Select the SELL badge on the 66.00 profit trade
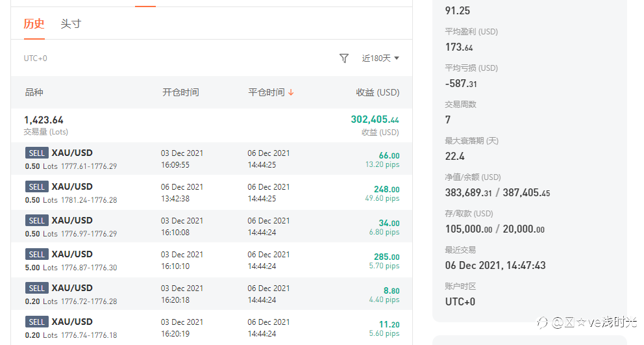The image size is (644, 345). point(37,153)
